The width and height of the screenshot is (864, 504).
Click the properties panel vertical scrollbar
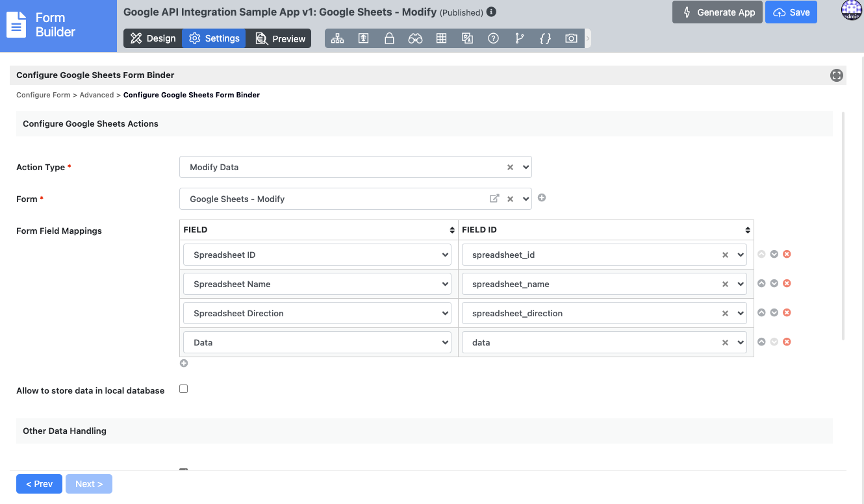tap(843, 225)
